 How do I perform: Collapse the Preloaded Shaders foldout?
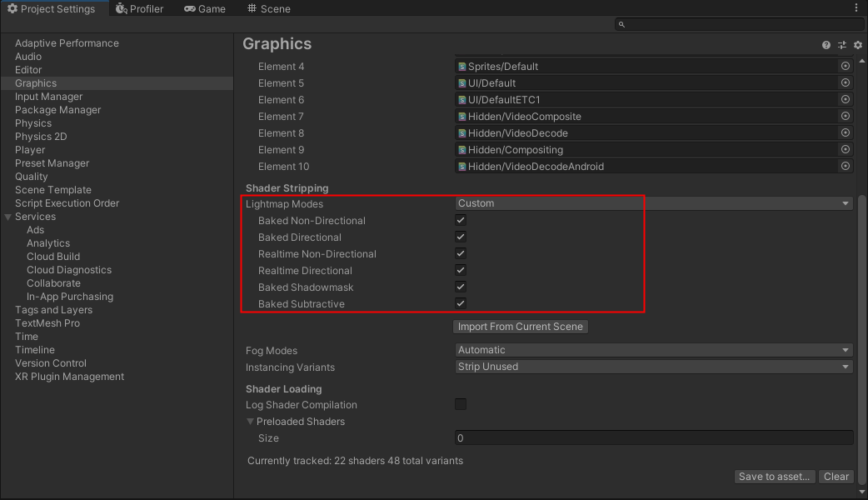tap(250, 422)
